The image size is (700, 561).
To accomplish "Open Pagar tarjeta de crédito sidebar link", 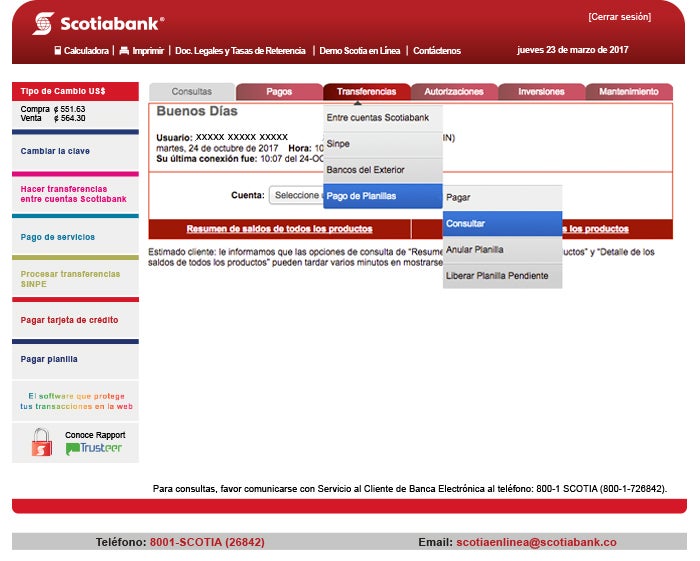I will pos(69,321).
